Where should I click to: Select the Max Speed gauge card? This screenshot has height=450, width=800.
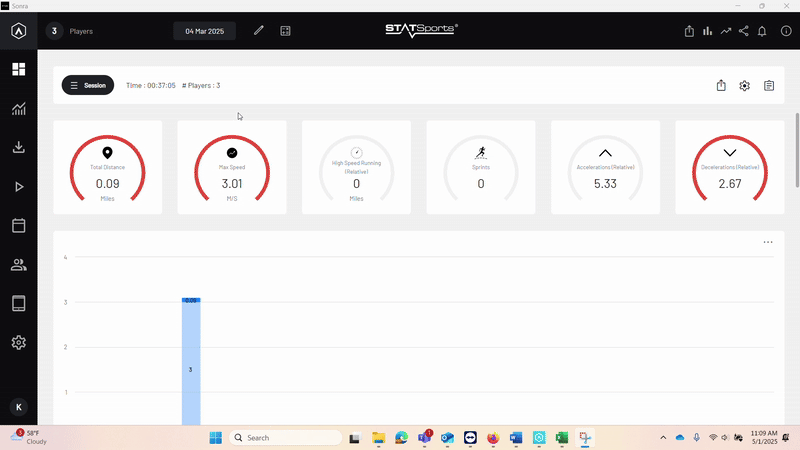click(232, 167)
